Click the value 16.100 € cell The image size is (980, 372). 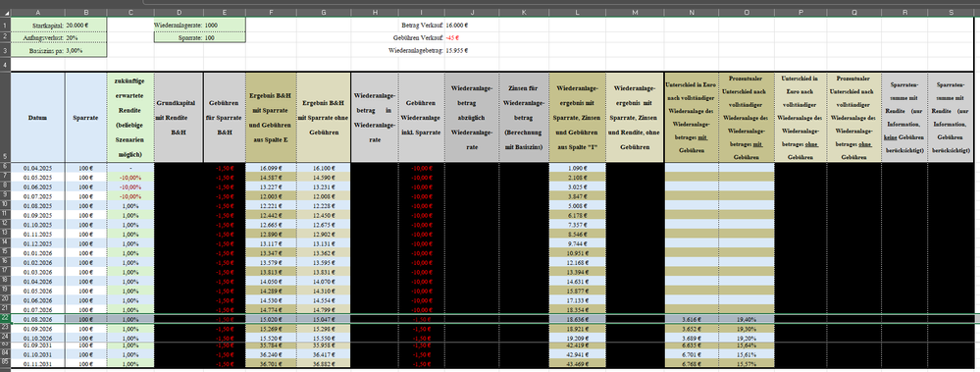[x=324, y=168]
